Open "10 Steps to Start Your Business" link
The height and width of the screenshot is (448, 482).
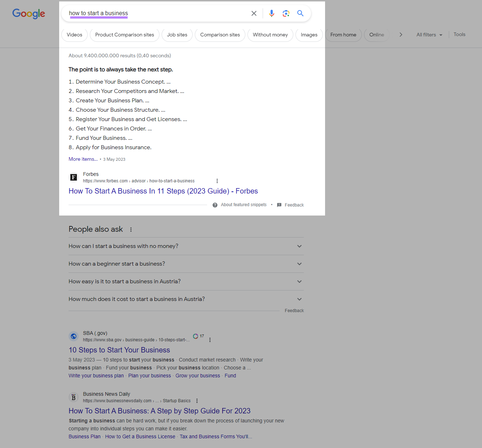(119, 350)
